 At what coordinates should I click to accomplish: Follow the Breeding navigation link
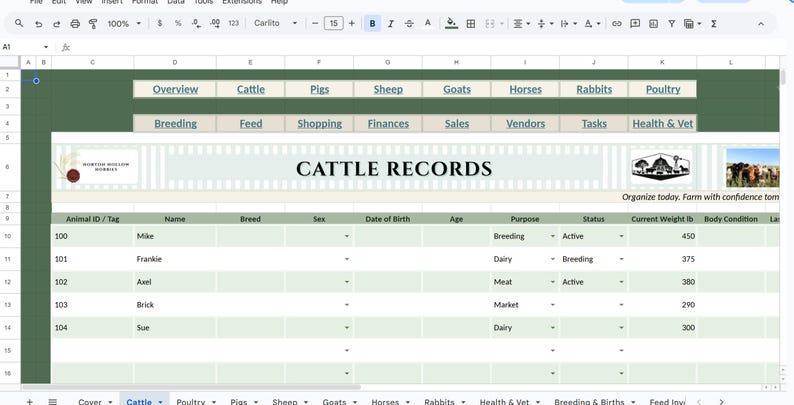[x=175, y=124]
